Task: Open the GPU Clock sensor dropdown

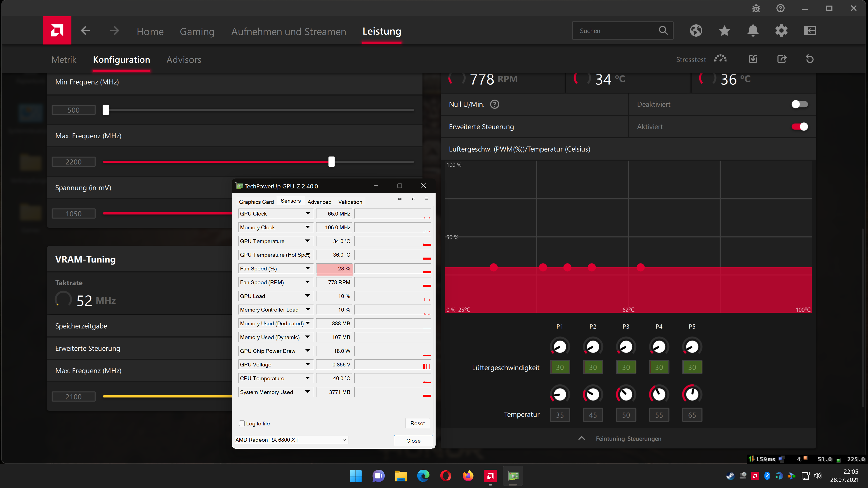Action: (x=308, y=213)
